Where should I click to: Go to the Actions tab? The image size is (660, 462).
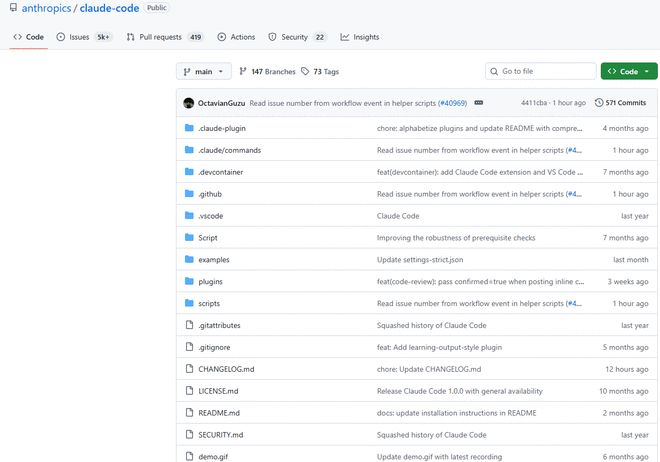click(236, 37)
